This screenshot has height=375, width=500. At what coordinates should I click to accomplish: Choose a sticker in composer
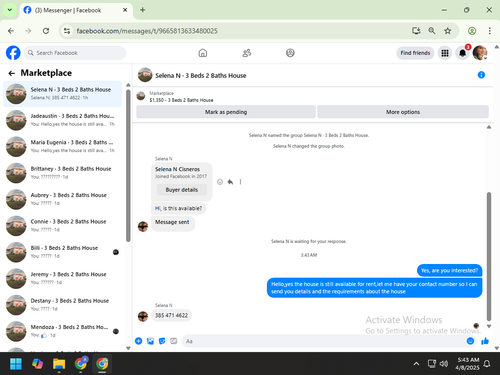(162, 341)
